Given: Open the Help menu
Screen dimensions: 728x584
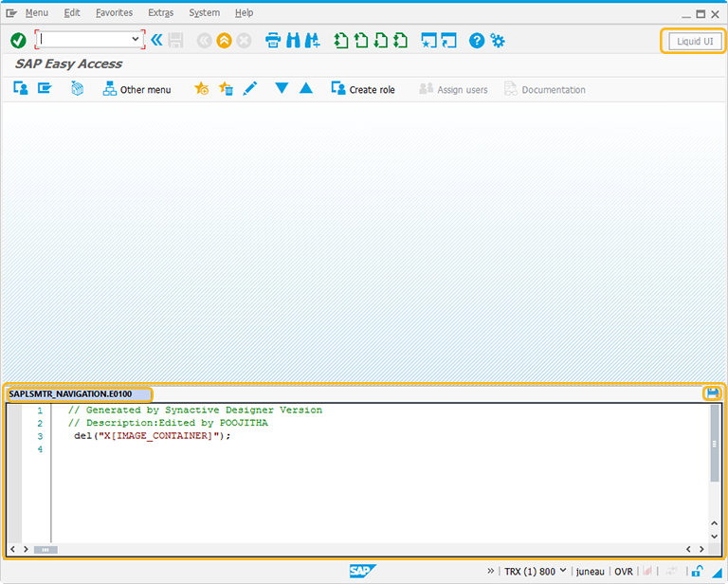Looking at the screenshot, I should [x=244, y=13].
